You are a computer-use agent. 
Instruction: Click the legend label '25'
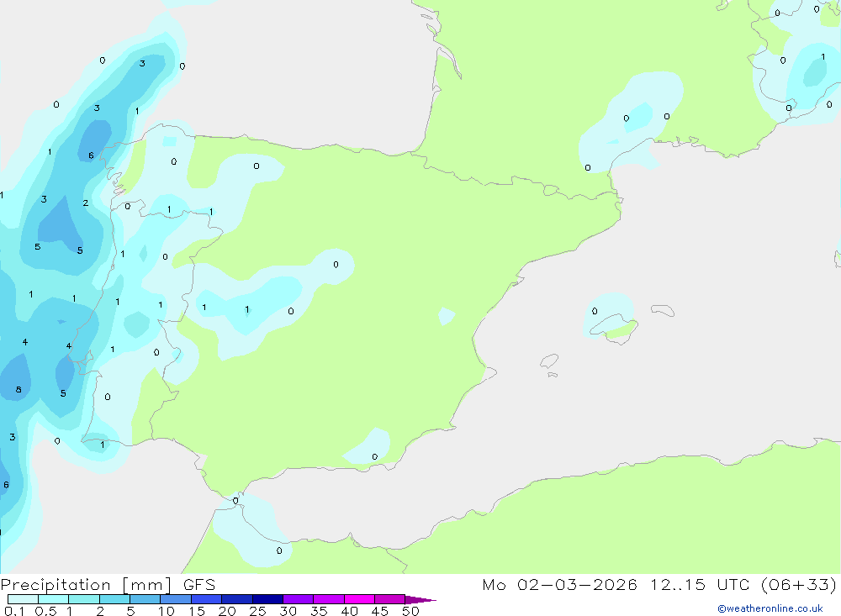pos(258,611)
